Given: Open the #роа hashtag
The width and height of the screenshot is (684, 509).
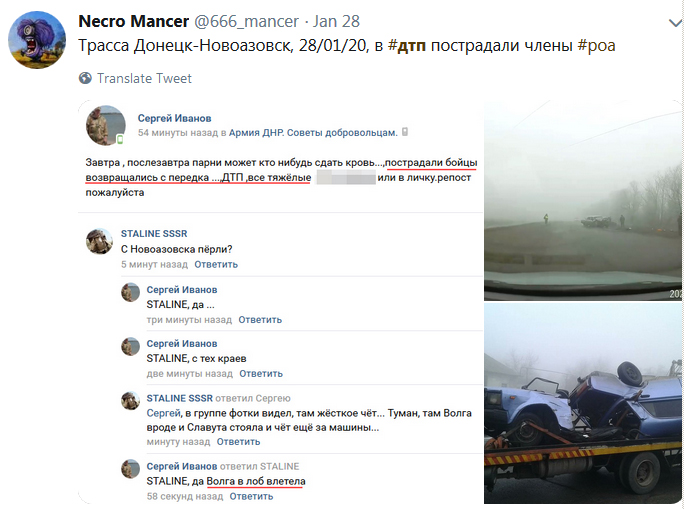Looking at the screenshot, I should point(596,45).
